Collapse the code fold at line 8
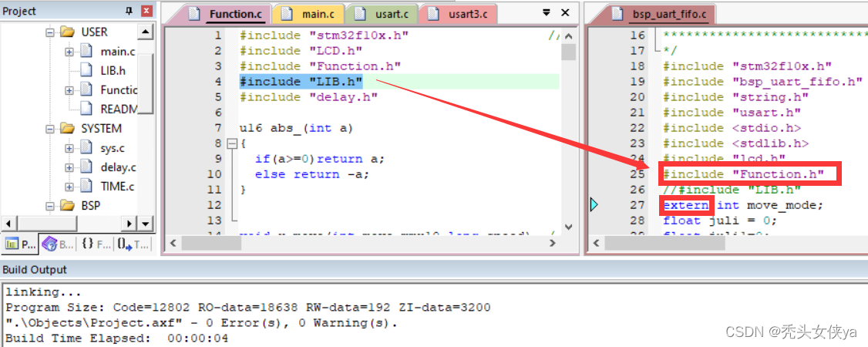 232,143
